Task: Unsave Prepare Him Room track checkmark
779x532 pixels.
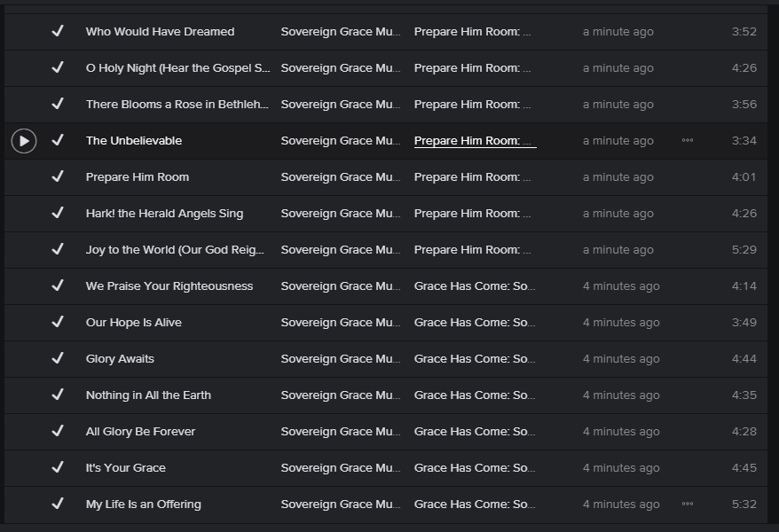Action: pos(58,176)
